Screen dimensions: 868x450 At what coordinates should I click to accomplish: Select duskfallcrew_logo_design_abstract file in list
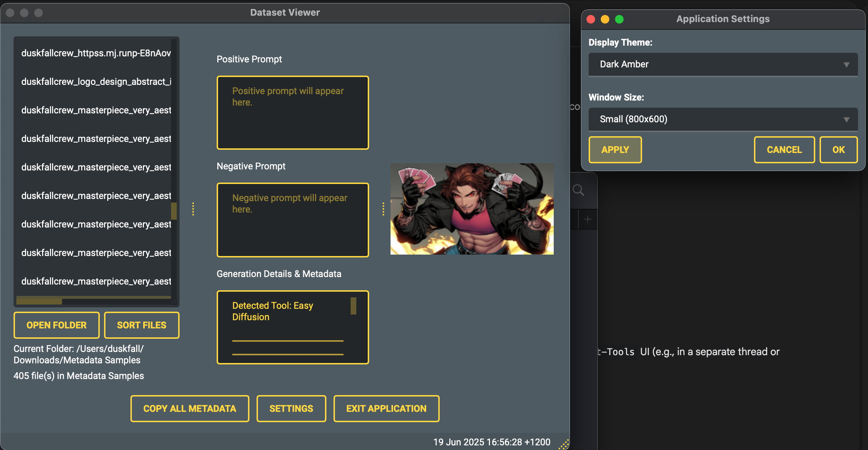pyautogui.click(x=96, y=82)
